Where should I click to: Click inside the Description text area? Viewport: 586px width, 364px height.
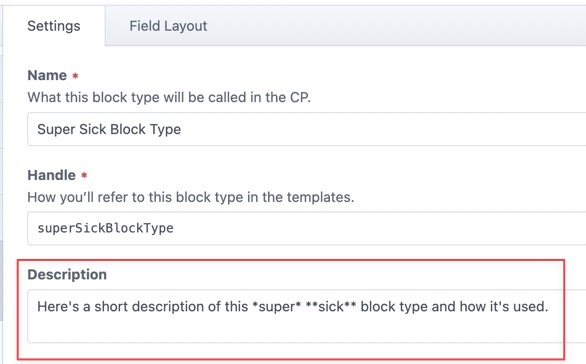[306, 316]
